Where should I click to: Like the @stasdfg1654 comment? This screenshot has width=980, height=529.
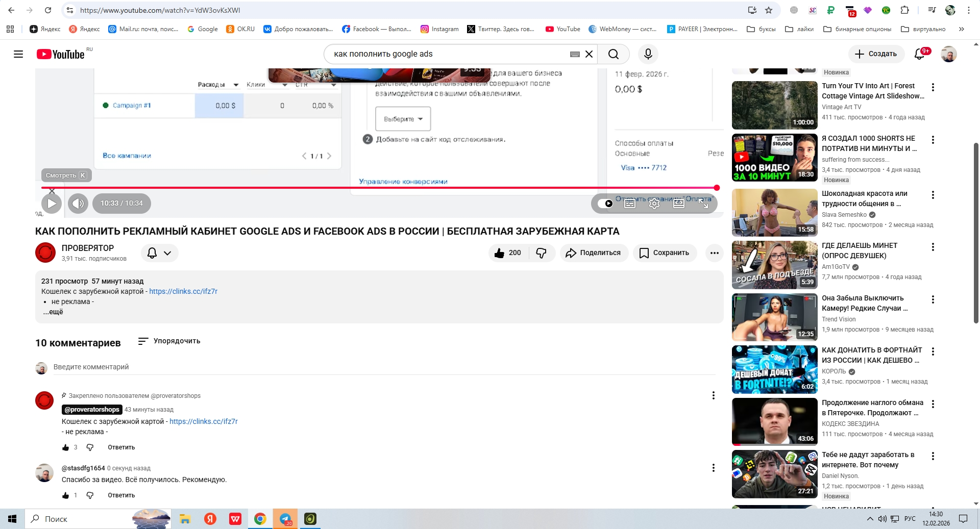[x=65, y=495]
